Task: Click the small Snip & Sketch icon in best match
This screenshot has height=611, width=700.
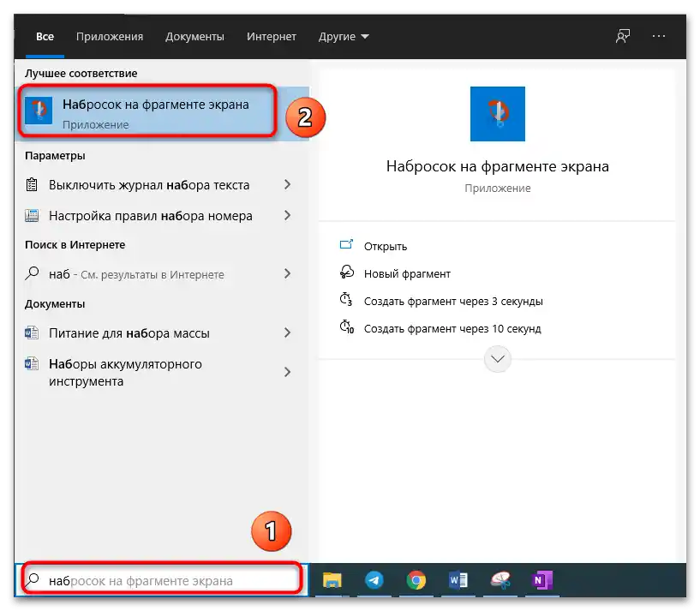Action: coord(39,111)
